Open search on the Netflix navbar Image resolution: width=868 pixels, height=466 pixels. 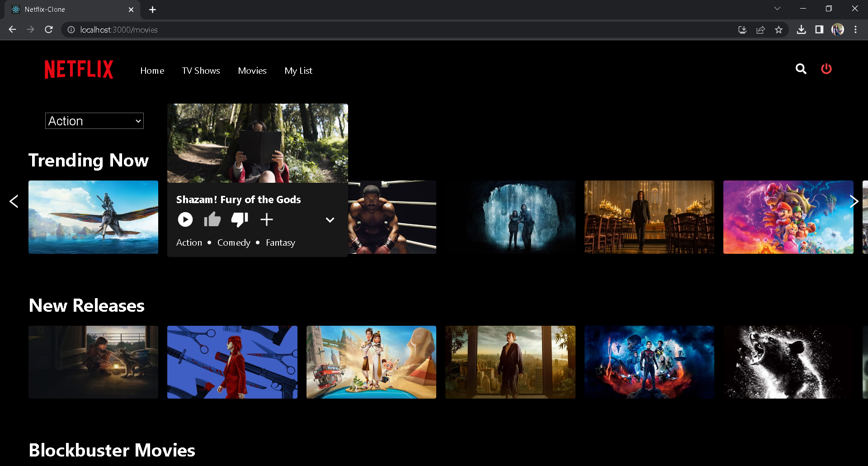[x=801, y=69]
